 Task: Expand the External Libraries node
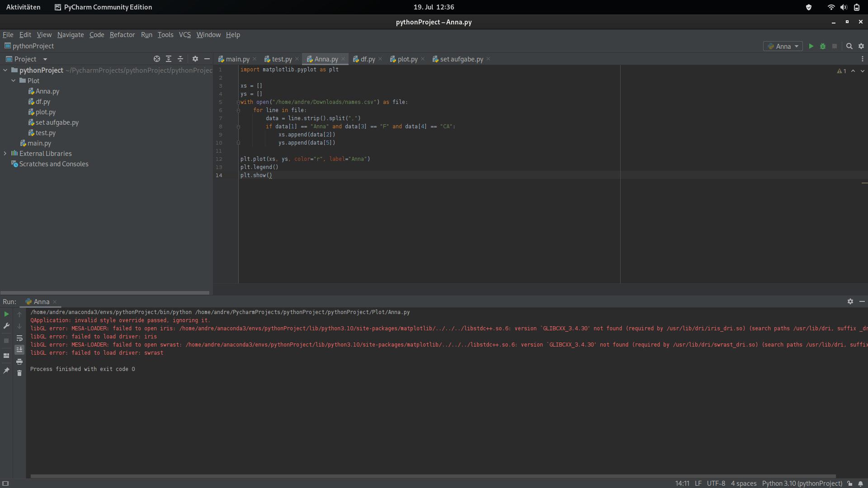click(5, 154)
